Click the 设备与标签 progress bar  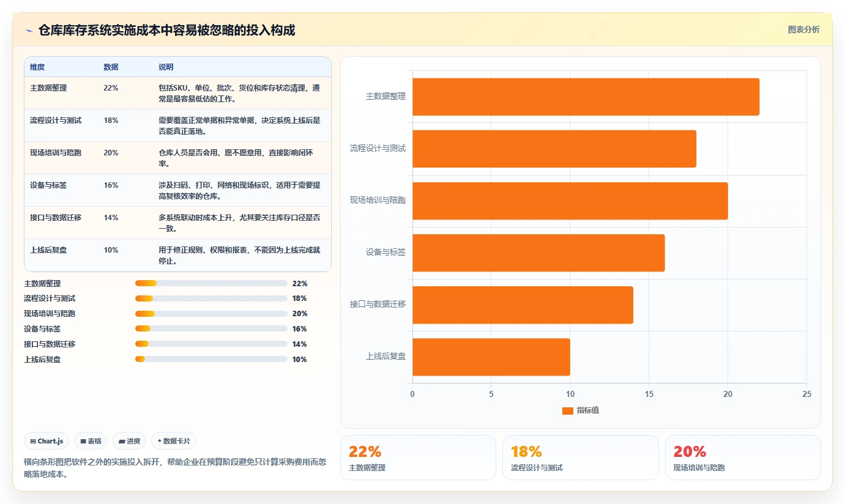click(211, 328)
